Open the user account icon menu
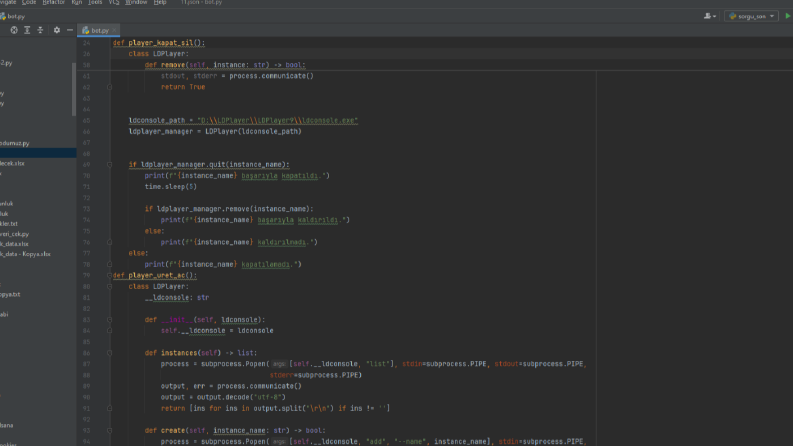 pyautogui.click(x=707, y=16)
